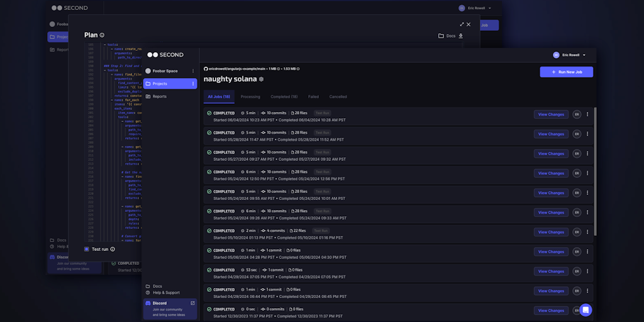Switch to the Completed (18) tab
The width and height of the screenshot is (644, 322).
coord(284,96)
